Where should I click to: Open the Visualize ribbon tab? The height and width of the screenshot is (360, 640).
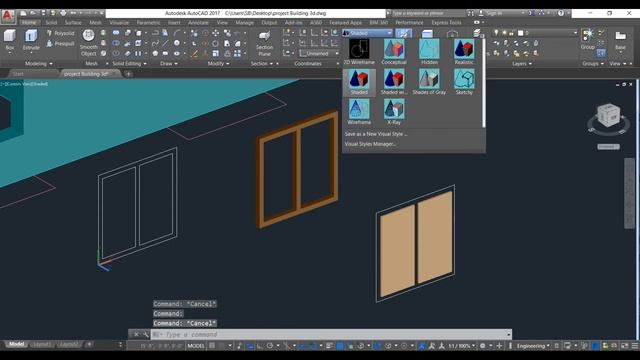coord(119,23)
